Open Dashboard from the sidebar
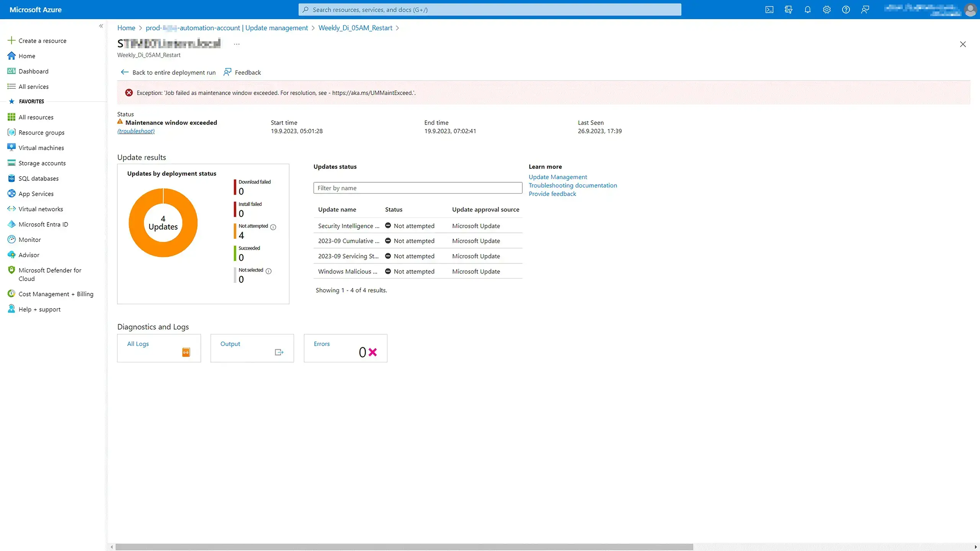Image resolution: width=980 pixels, height=551 pixels. click(x=28, y=71)
